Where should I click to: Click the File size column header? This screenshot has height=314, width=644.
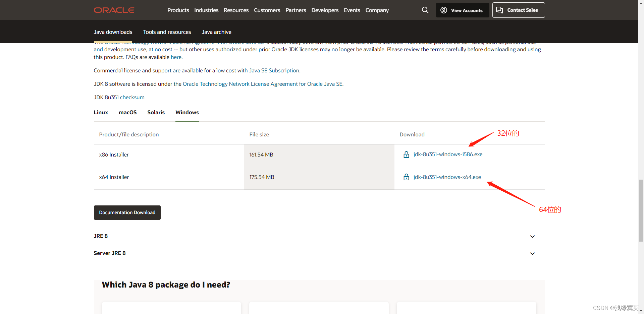(x=259, y=134)
